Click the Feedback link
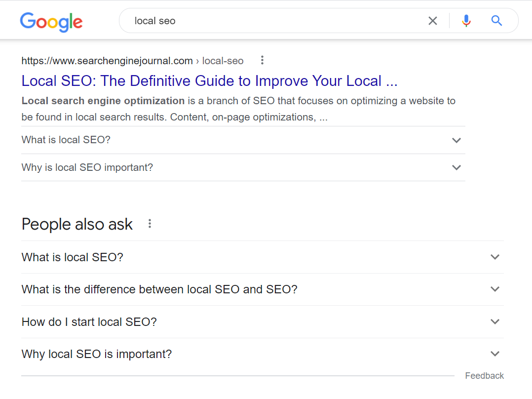Image resolution: width=532 pixels, height=399 pixels. [x=484, y=376]
